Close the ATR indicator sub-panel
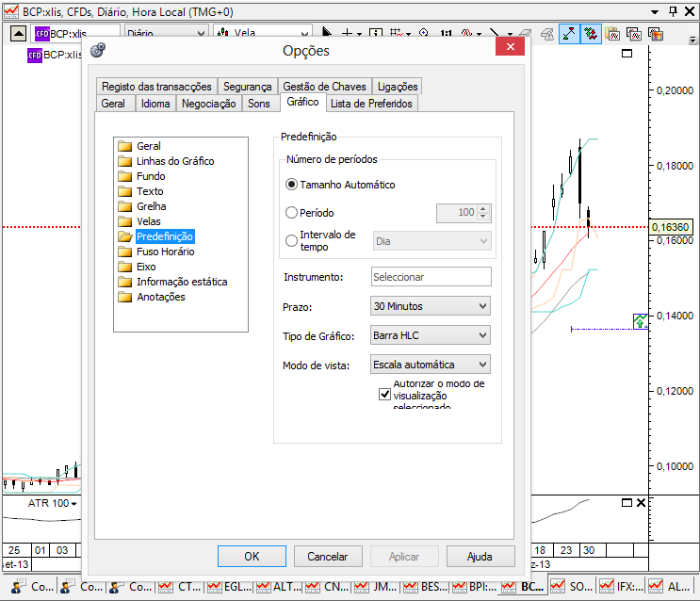Screen dimensions: 700x601 click(641, 503)
